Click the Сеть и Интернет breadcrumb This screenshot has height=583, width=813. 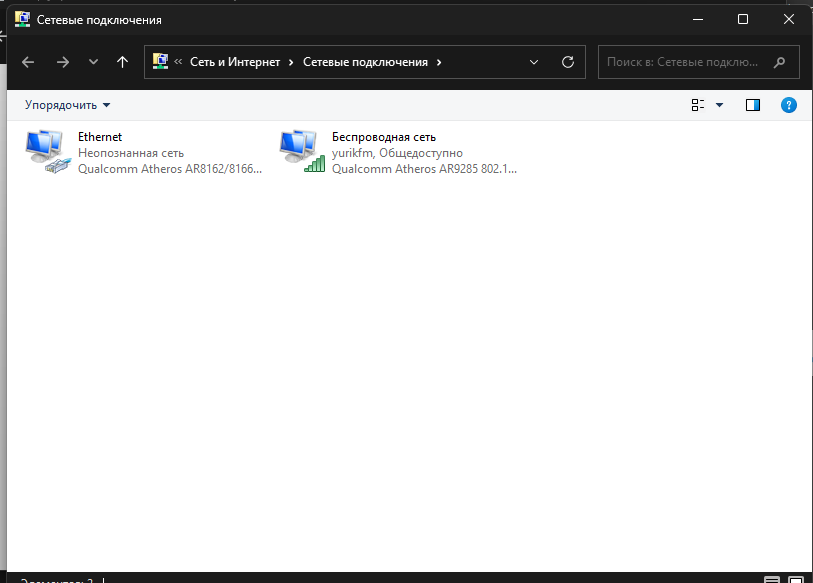point(236,62)
